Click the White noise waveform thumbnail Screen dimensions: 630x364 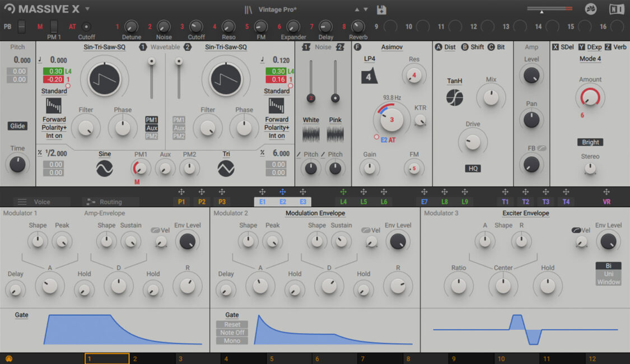(311, 133)
